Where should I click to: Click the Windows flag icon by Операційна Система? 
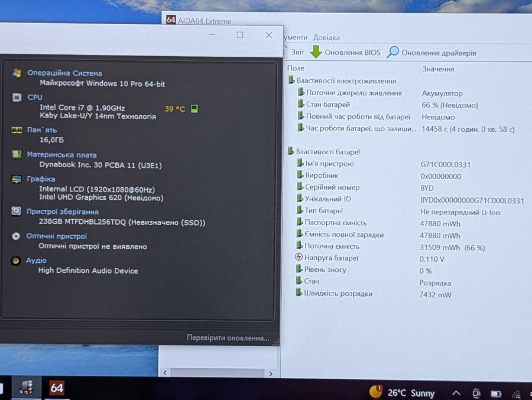(x=17, y=73)
